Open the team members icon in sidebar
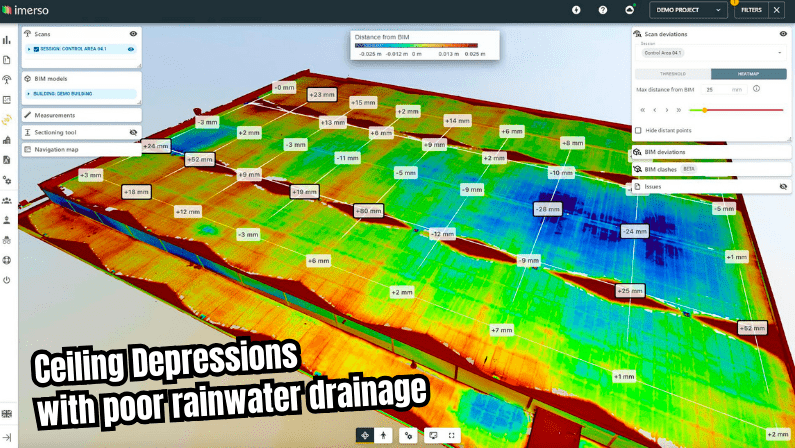This screenshot has width=795, height=448. coord(7,200)
